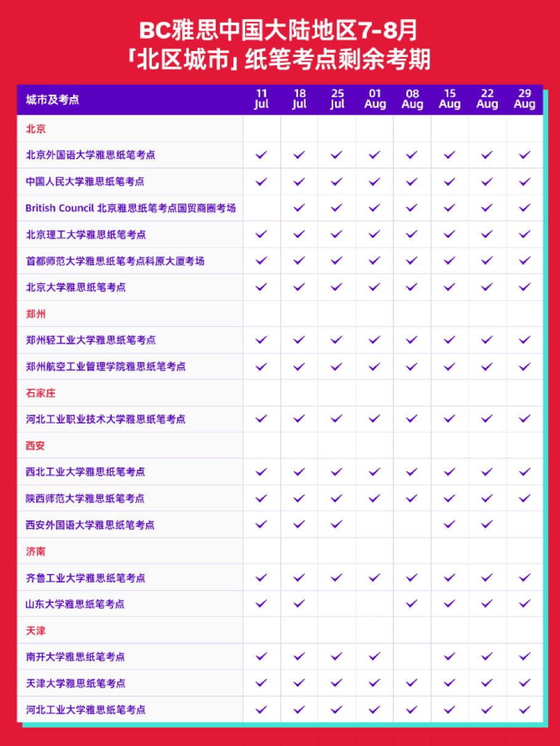Click the 西安 city heading

[x=36, y=446]
